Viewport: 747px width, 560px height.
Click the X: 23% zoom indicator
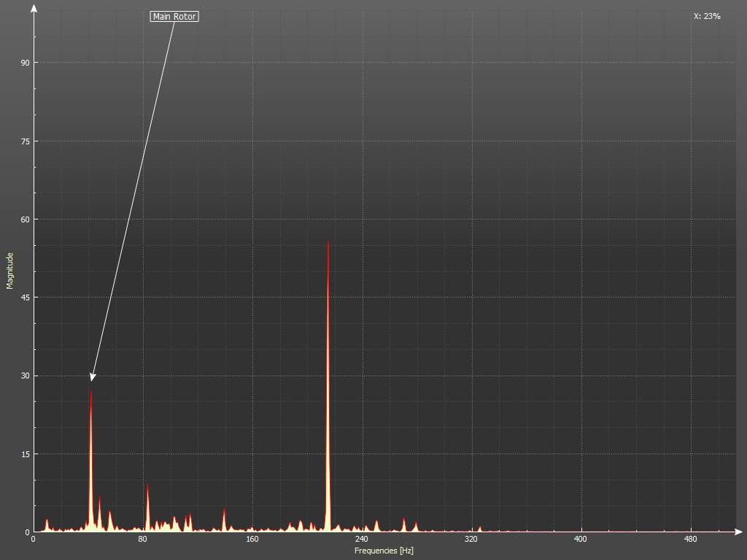(x=707, y=16)
